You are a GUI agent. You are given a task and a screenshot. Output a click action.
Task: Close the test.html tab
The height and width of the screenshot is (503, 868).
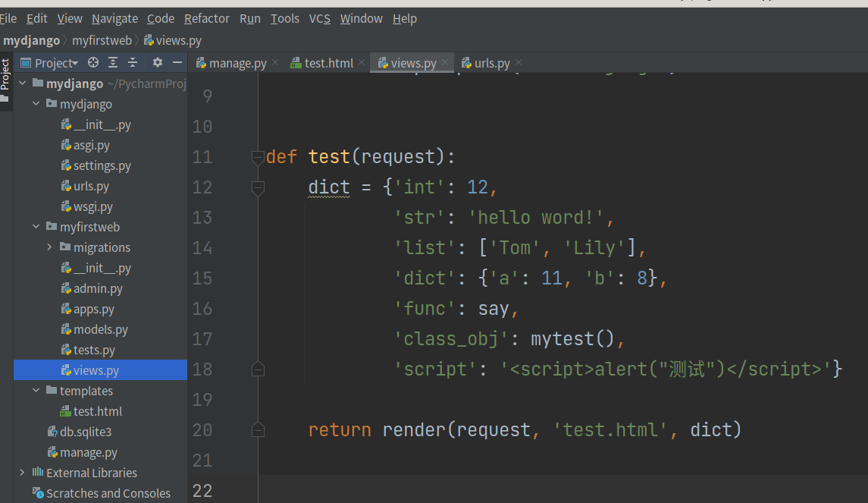(x=362, y=63)
